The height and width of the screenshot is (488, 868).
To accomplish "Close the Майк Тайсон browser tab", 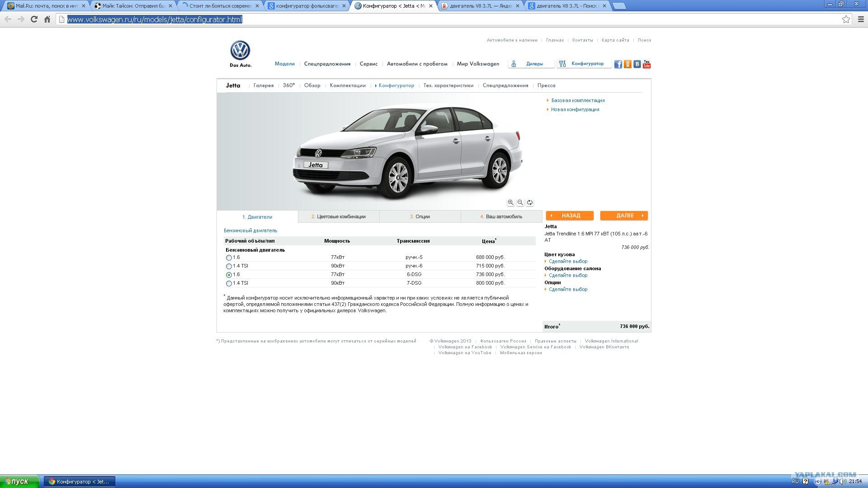I will click(170, 6).
